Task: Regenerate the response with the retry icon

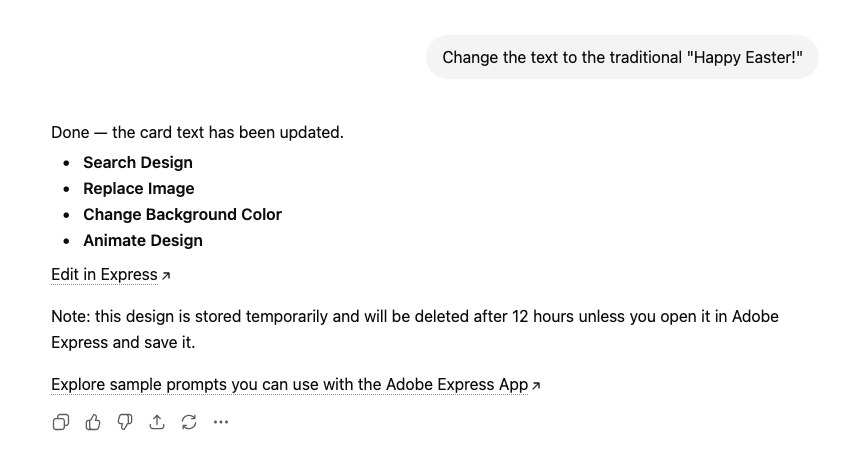Action: [189, 422]
